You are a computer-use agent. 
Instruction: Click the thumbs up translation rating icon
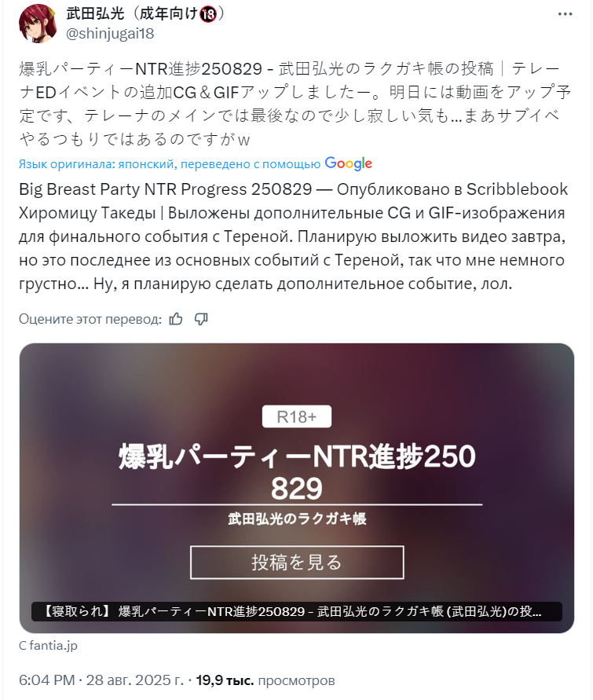(x=176, y=319)
